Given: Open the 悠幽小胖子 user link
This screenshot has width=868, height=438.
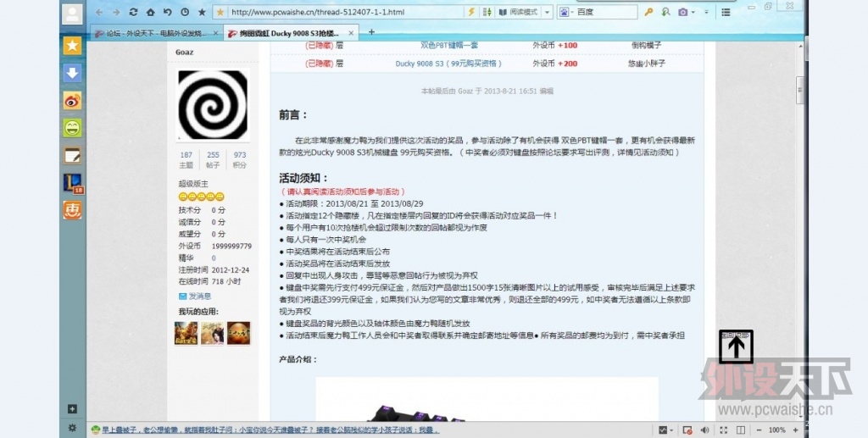Looking at the screenshot, I should click(x=646, y=64).
